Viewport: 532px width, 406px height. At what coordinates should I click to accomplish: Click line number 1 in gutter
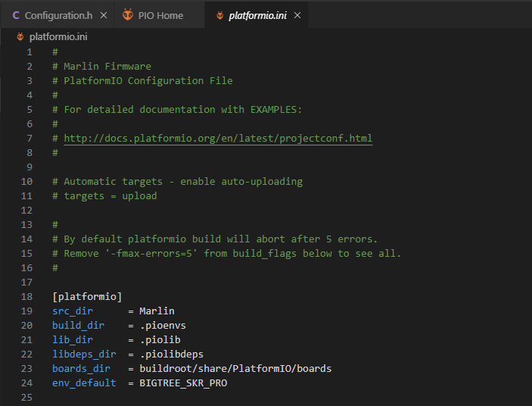(30, 52)
